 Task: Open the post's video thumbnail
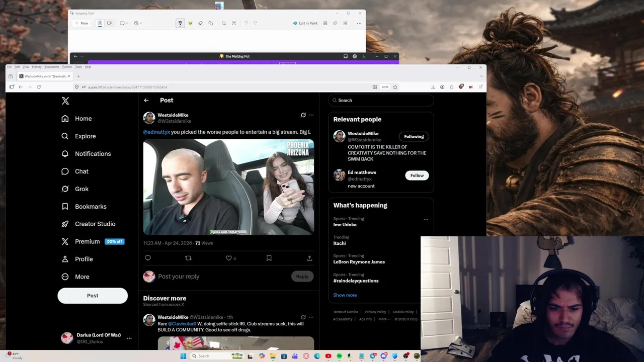tap(228, 187)
